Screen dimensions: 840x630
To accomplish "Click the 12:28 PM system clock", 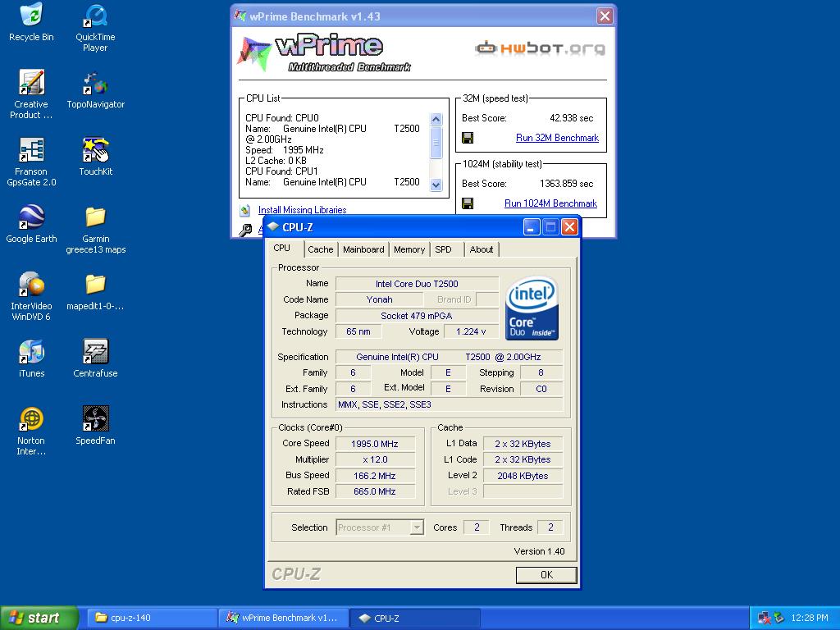I will tap(810, 618).
